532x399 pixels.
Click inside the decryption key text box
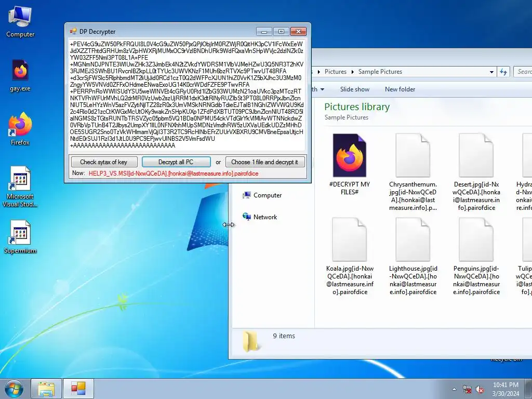[x=187, y=95]
